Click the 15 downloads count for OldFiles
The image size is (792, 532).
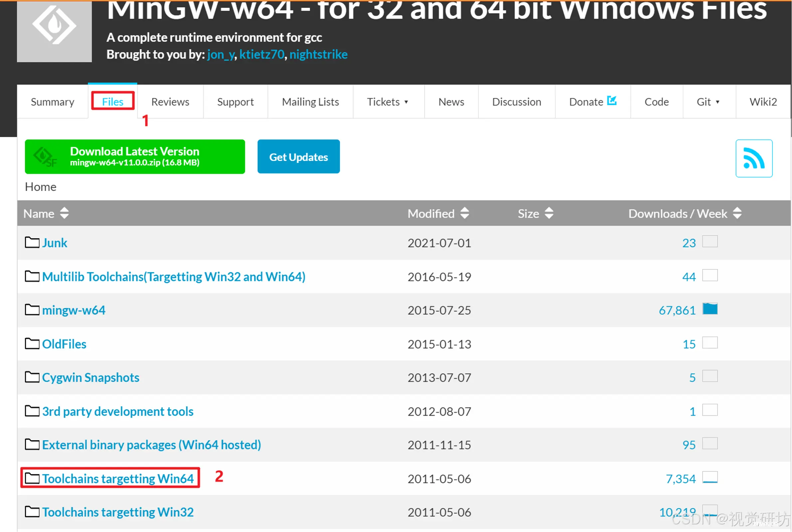[689, 344]
